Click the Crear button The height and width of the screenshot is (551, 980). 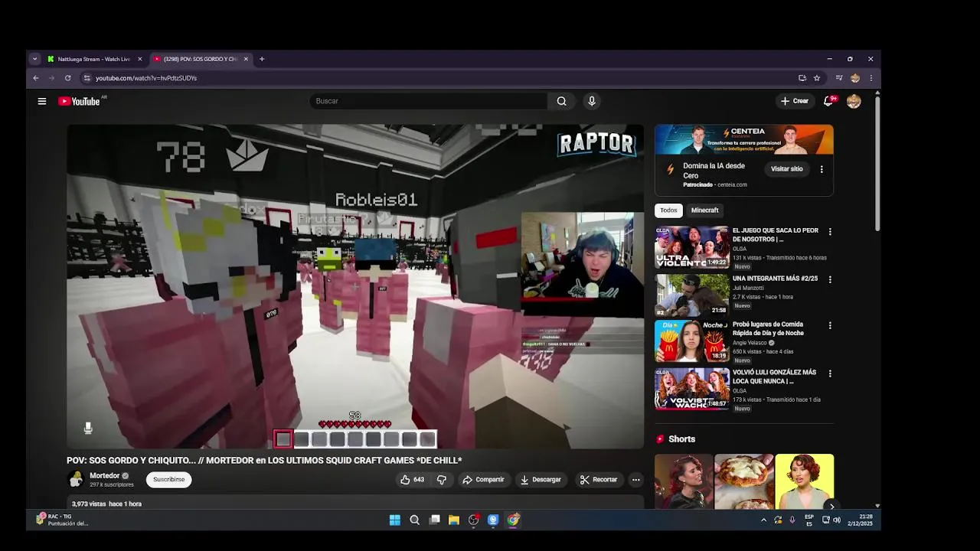[794, 101]
